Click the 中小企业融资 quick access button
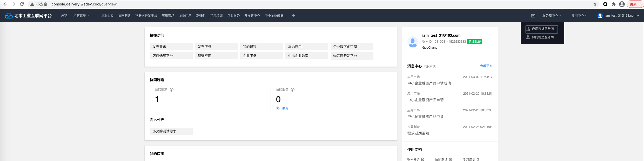The image size is (644, 161). pos(307,56)
